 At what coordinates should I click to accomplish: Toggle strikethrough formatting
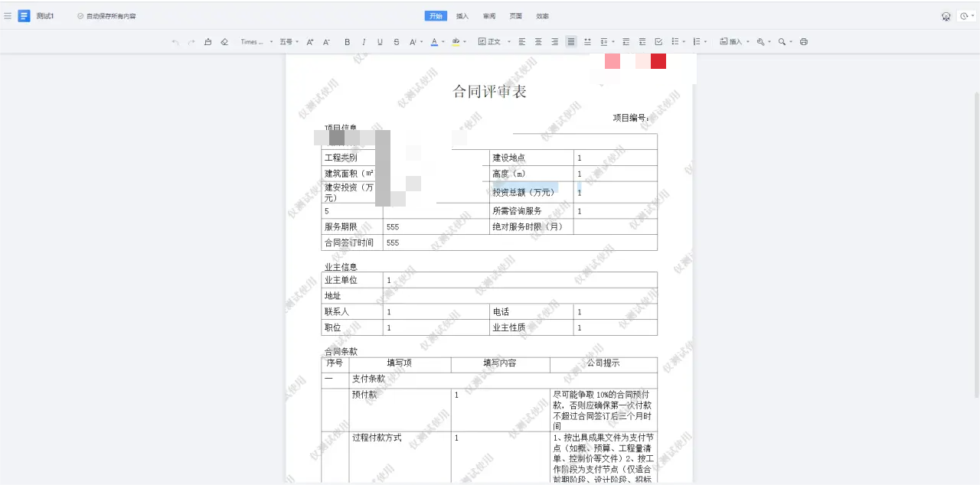pyautogui.click(x=396, y=42)
